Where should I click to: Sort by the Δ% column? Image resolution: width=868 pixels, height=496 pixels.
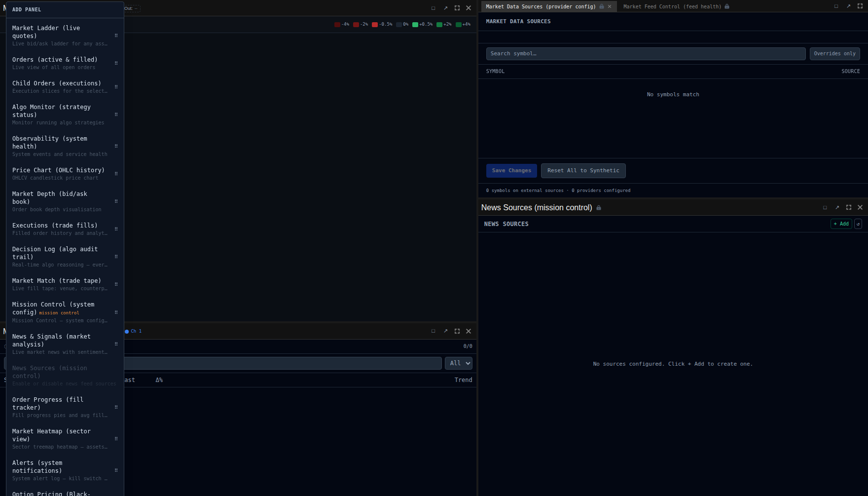[159, 380]
